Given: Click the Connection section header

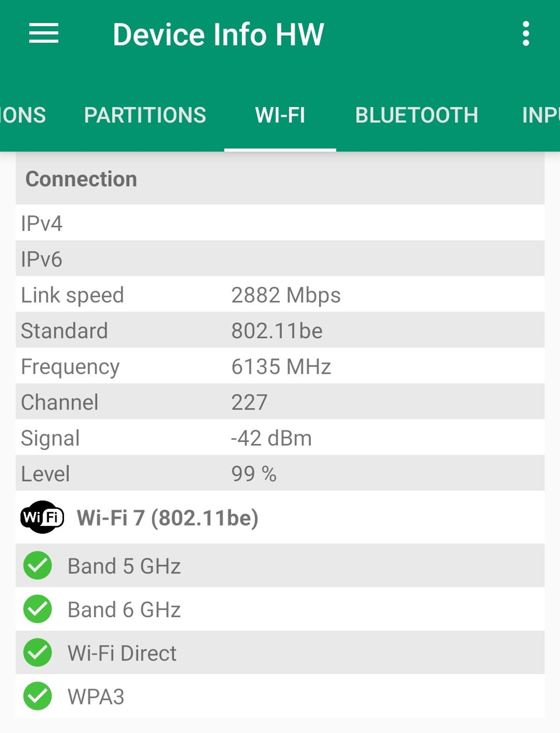Looking at the screenshot, I should point(81,179).
